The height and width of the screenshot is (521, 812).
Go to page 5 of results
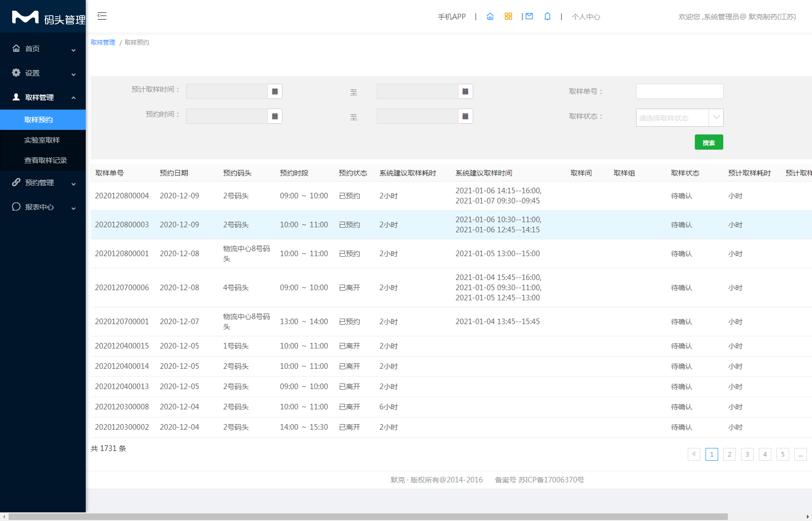point(783,454)
